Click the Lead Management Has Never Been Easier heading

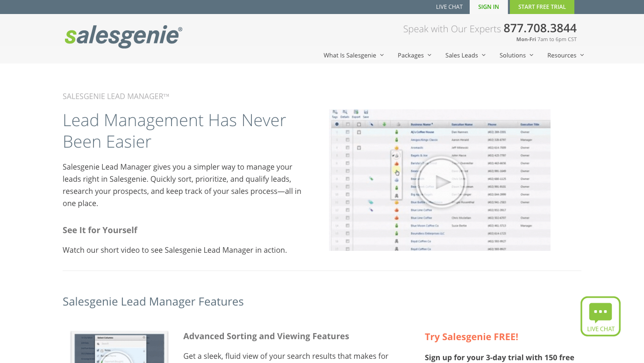(174, 131)
